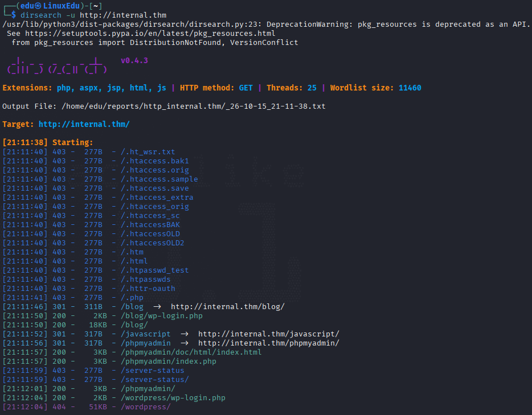Viewport: 532px width, 415px height.
Task: Click the /wordpress/ path with 404 status
Action: coord(146,407)
